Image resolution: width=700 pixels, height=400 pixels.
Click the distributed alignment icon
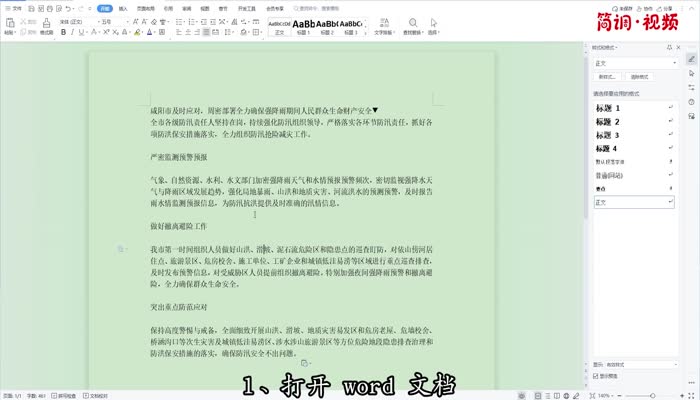click(x=216, y=32)
